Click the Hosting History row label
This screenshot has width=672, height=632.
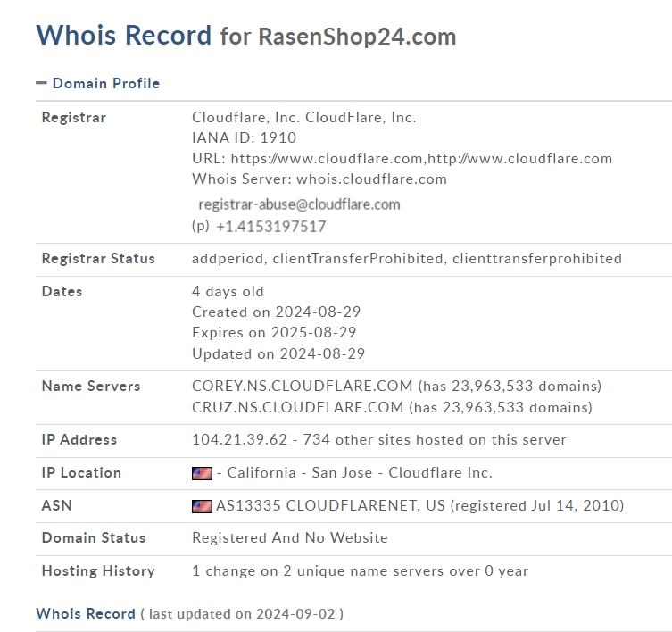point(98,571)
